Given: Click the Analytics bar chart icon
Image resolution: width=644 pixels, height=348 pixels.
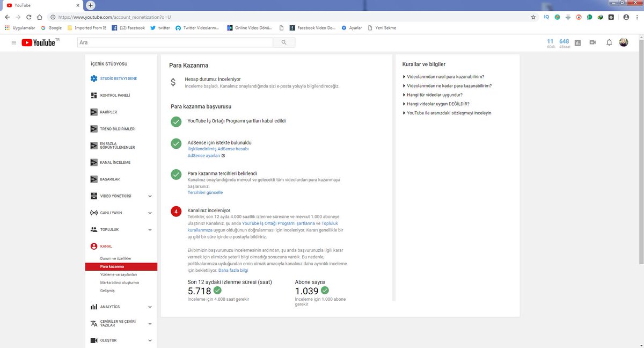Looking at the screenshot, I should (94, 307).
